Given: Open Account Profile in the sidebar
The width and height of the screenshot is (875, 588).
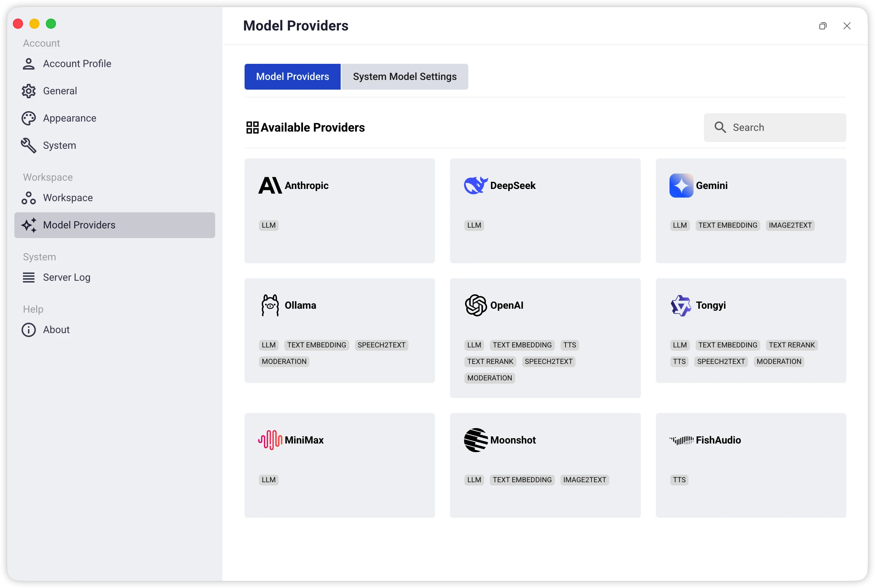Looking at the screenshot, I should click(x=115, y=64).
